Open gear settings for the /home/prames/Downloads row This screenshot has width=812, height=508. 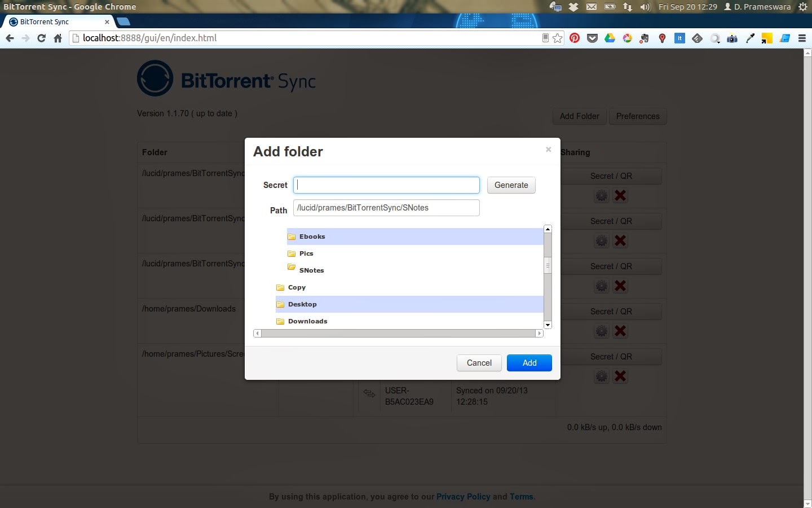point(602,331)
